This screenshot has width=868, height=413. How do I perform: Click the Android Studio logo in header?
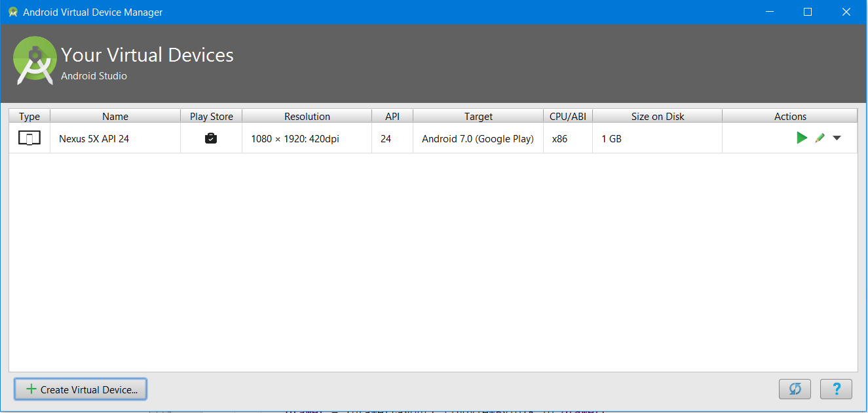35,61
